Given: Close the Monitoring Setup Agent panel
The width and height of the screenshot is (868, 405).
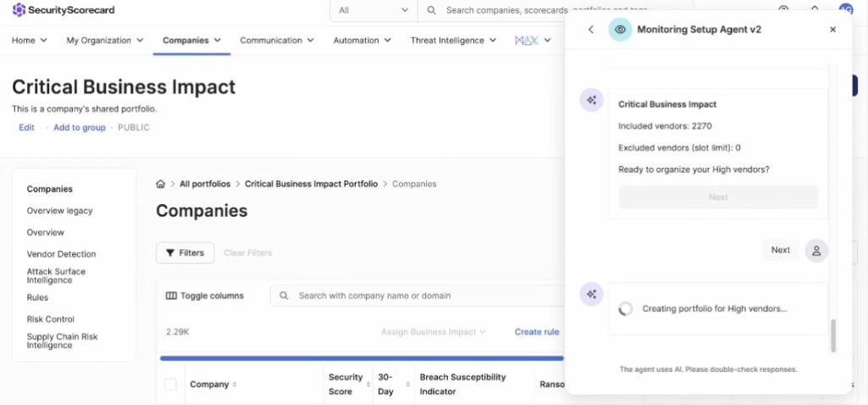Looking at the screenshot, I should click(832, 30).
